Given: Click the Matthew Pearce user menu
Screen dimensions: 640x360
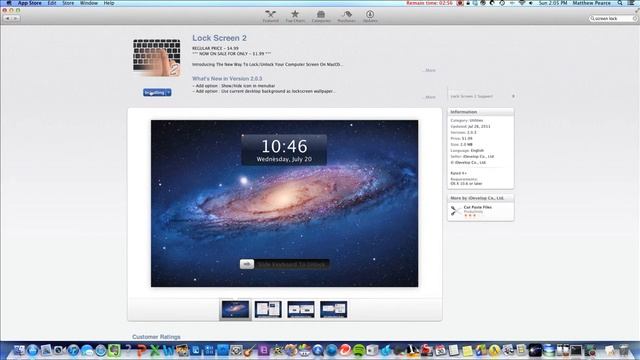Looking at the screenshot, I should pyautogui.click(x=591, y=3).
